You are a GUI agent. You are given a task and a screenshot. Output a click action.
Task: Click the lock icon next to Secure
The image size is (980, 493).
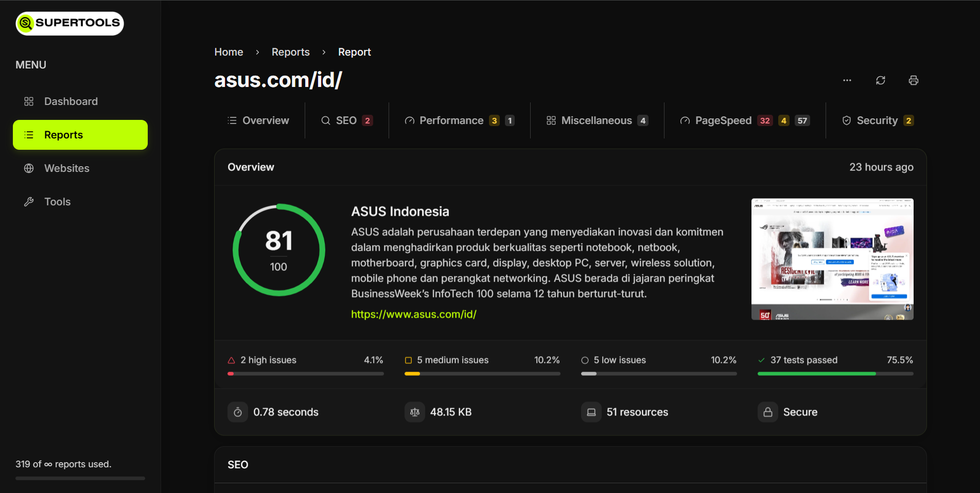point(767,412)
